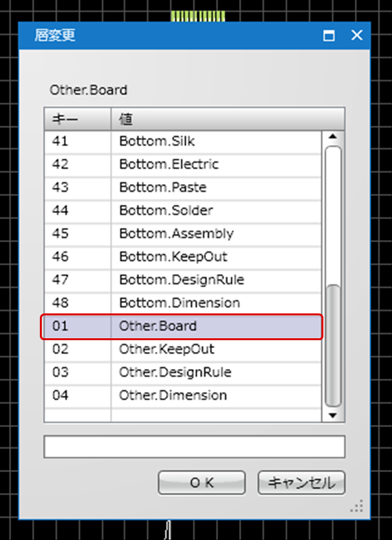The width and height of the screenshot is (392, 540).
Task: Select Other.DesignRule layer row
Action: tap(183, 372)
